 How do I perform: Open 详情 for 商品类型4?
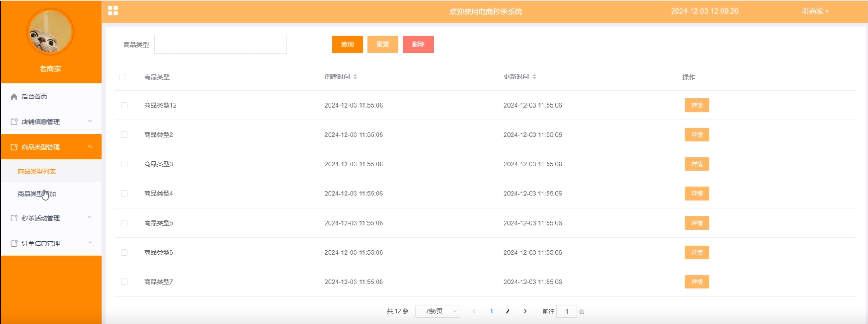pos(697,194)
